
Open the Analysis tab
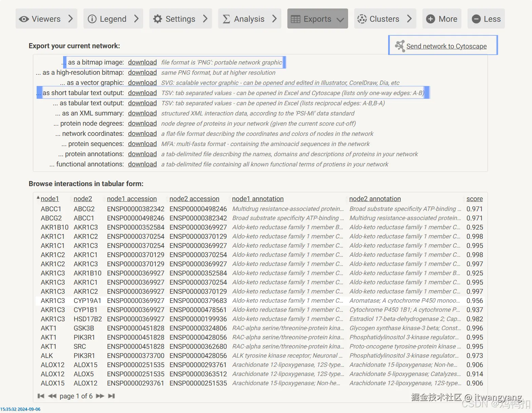point(250,19)
